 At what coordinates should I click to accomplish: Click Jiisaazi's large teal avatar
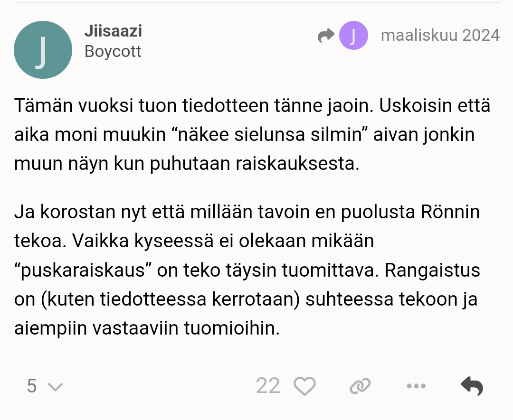pos(43,50)
